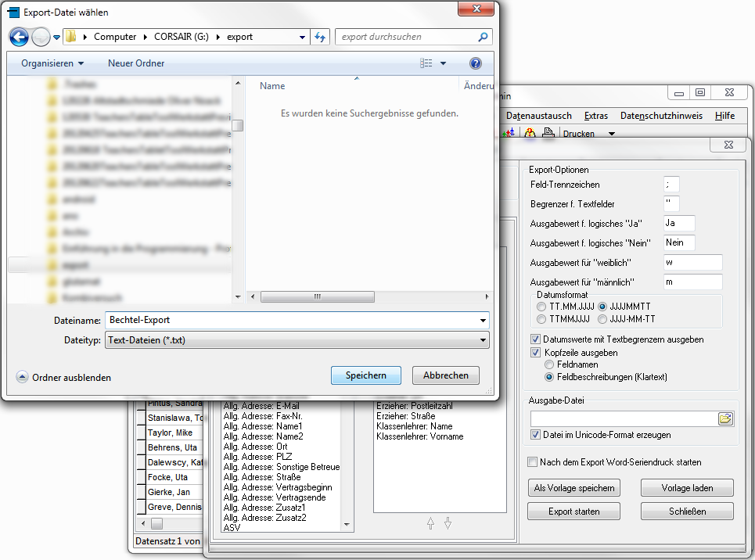This screenshot has width=755, height=560.
Task: Open the Datenaustausch menu
Action: (538, 116)
